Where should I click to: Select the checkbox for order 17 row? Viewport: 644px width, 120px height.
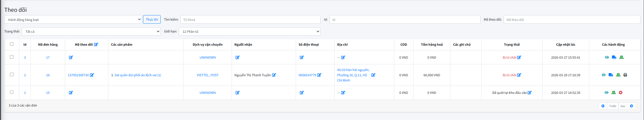point(12,57)
